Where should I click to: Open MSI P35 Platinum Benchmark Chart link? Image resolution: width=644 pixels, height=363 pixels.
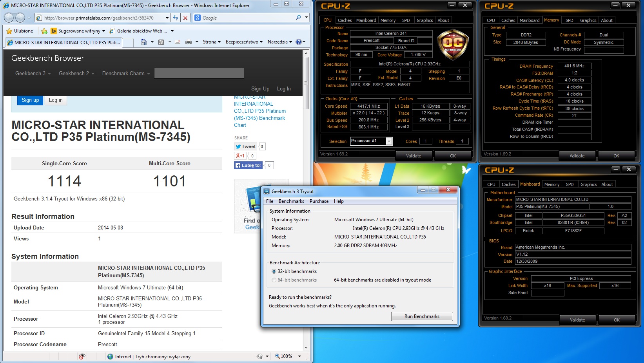259,111
